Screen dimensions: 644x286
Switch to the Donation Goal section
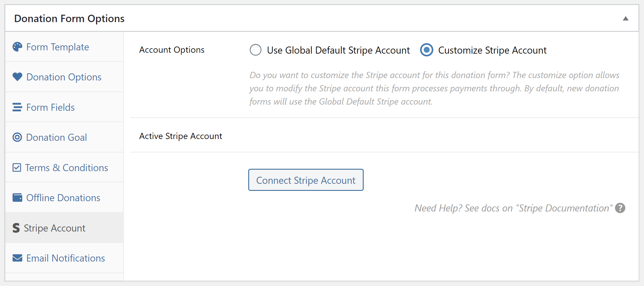click(x=56, y=137)
